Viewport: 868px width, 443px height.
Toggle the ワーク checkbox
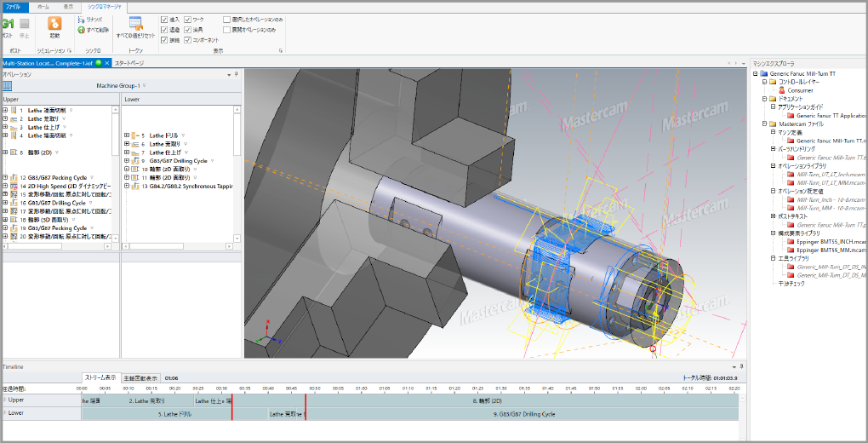click(188, 20)
